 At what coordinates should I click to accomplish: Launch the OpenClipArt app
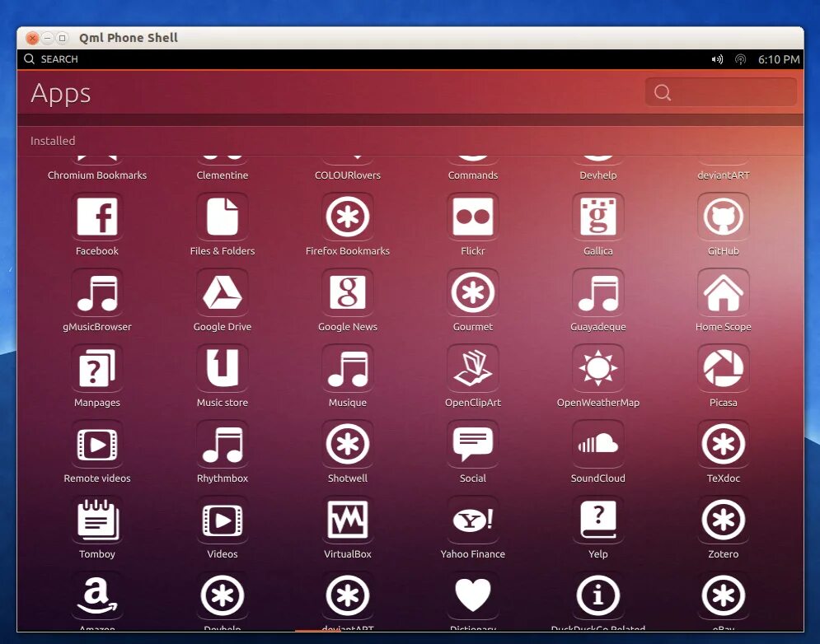[473, 368]
